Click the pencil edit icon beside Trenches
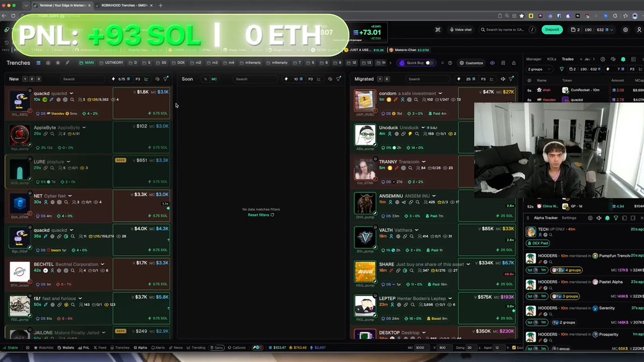 [x=67, y=63]
